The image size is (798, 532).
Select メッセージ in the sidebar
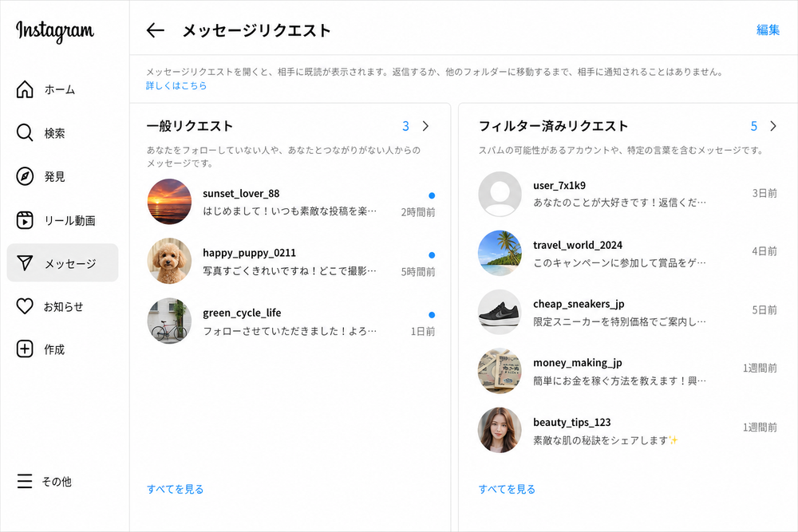click(62, 263)
